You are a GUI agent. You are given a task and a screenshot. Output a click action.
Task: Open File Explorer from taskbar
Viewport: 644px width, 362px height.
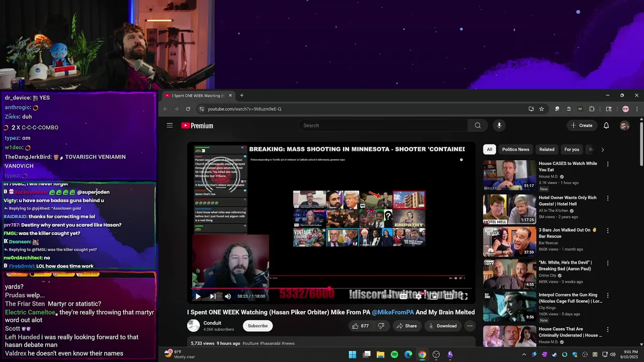tap(380, 354)
